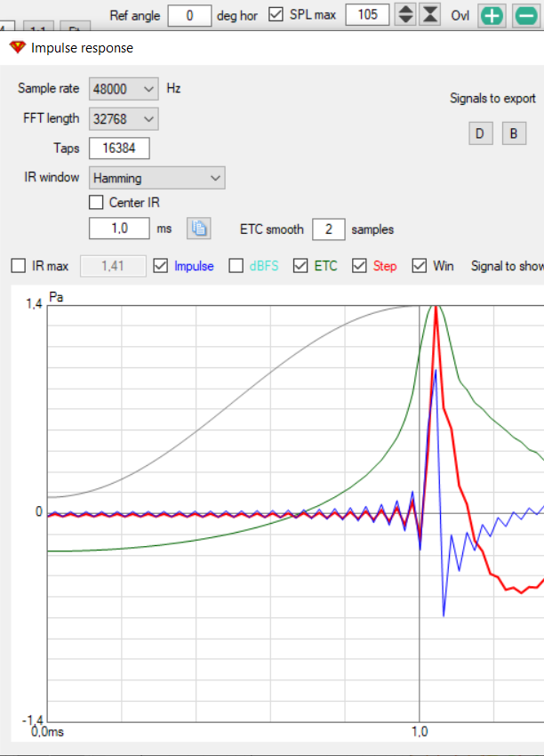Click the copy icon next to ms field
Screen dimensions: 544x756
tap(198, 228)
